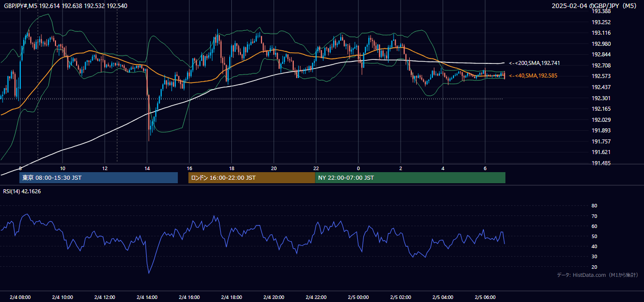Click hour marker 14 under price chart

coord(147,168)
